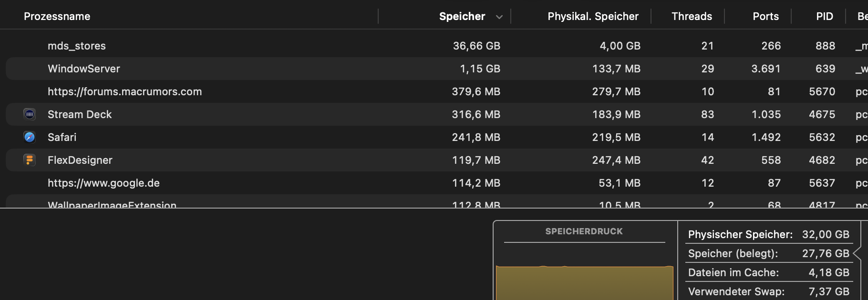868x300 pixels.
Task: Sort processes by Ports column
Action: 765,17
